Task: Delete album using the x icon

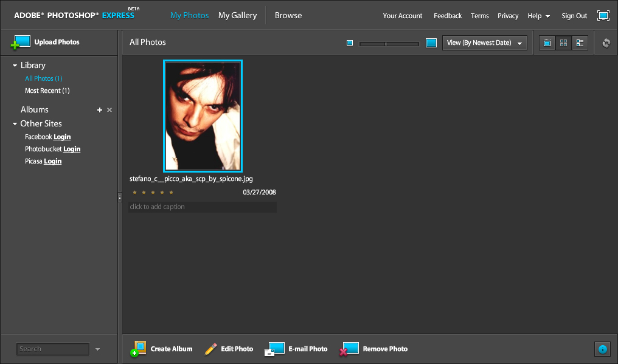Action: [x=109, y=110]
